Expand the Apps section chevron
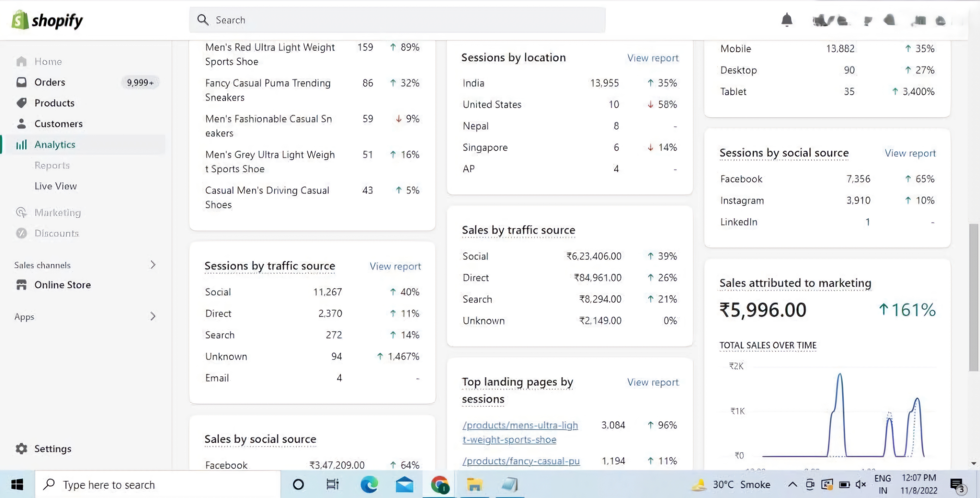 pos(153,316)
